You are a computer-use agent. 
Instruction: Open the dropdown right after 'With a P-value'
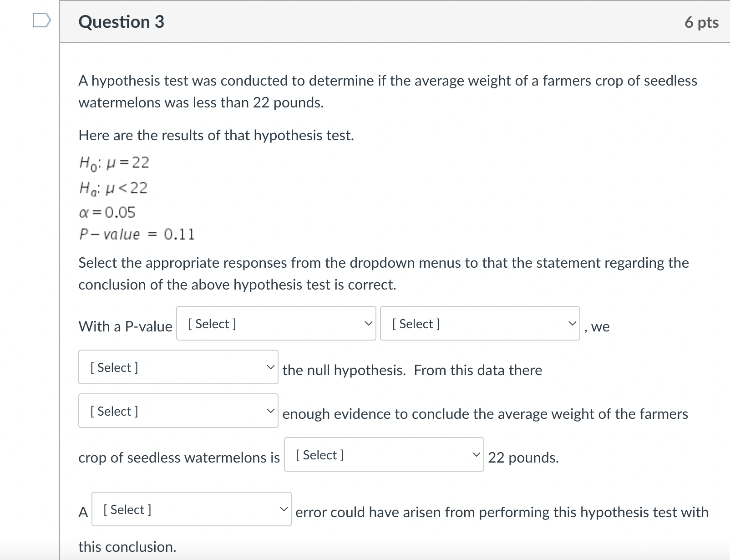pos(276,324)
